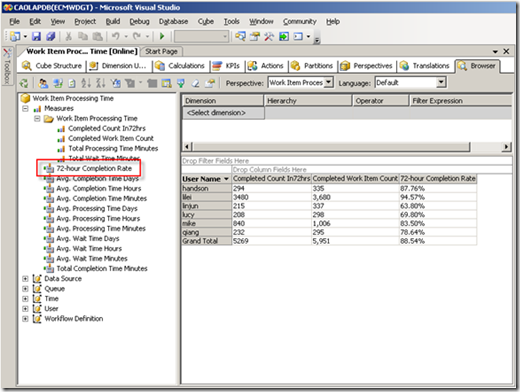Click the Redo arrow icon
Viewport: 520px width, 392px height.
pos(137,36)
